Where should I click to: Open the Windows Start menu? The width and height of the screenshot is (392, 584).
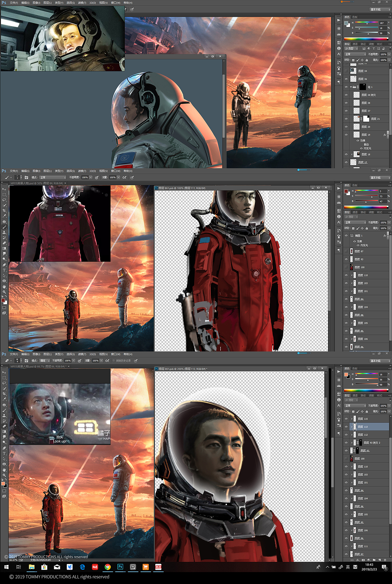(x=6, y=567)
